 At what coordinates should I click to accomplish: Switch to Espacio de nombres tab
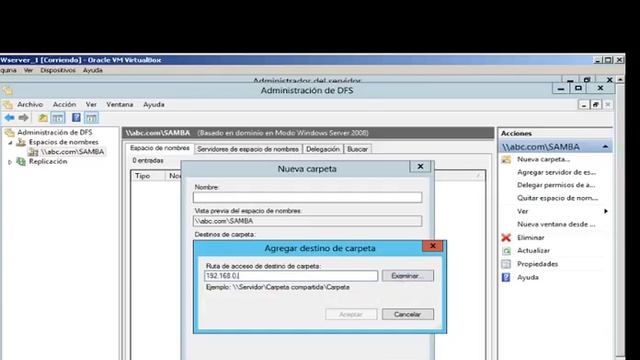tap(160, 148)
